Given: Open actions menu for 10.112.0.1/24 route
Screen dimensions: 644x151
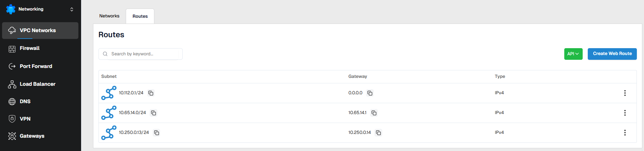Looking at the screenshot, I should [625, 93].
